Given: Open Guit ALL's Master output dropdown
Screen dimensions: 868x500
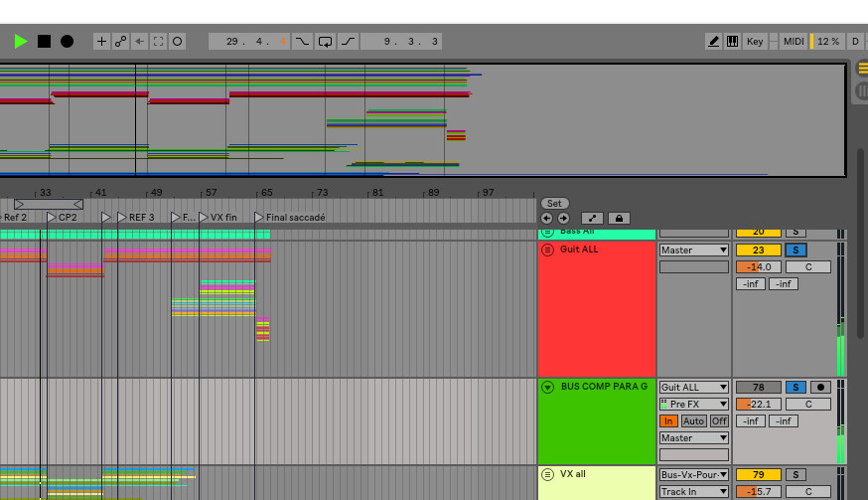Looking at the screenshot, I should pos(693,250).
